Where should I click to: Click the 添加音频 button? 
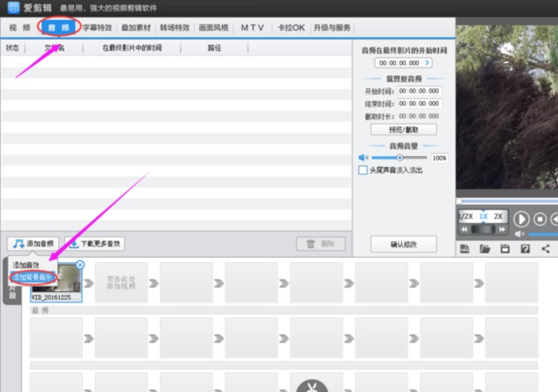[x=33, y=244]
